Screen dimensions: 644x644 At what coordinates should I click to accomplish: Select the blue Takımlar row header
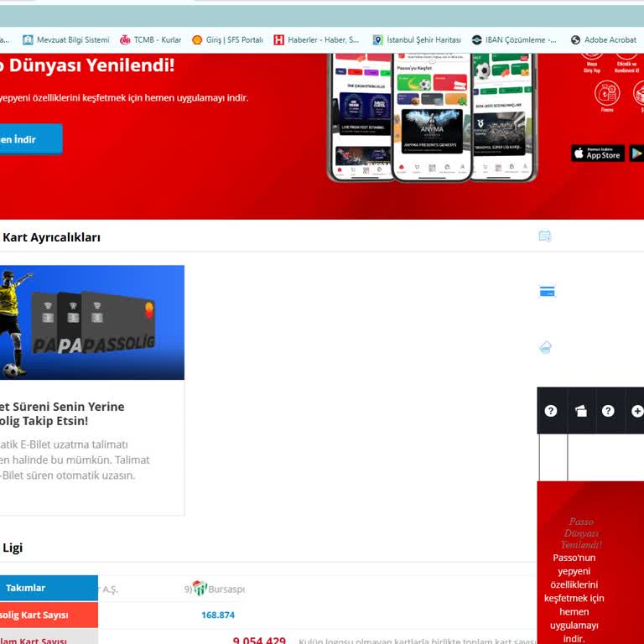49,588
